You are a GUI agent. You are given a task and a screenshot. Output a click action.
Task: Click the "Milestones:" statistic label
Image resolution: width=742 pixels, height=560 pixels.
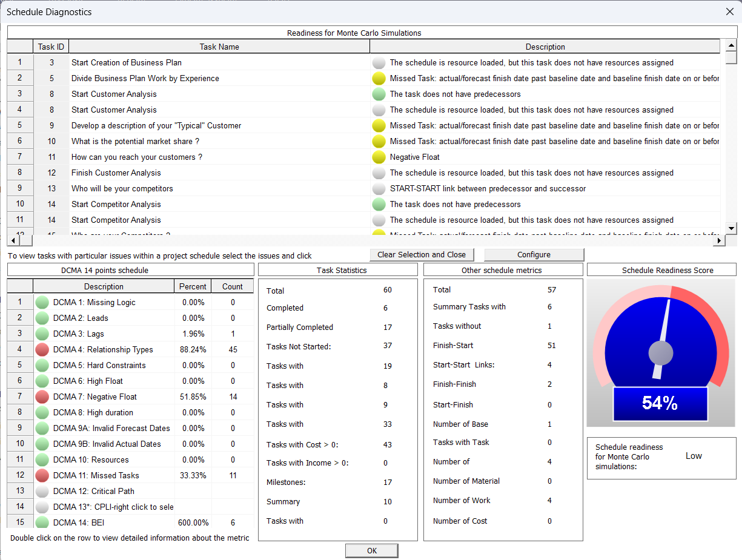[286, 482]
